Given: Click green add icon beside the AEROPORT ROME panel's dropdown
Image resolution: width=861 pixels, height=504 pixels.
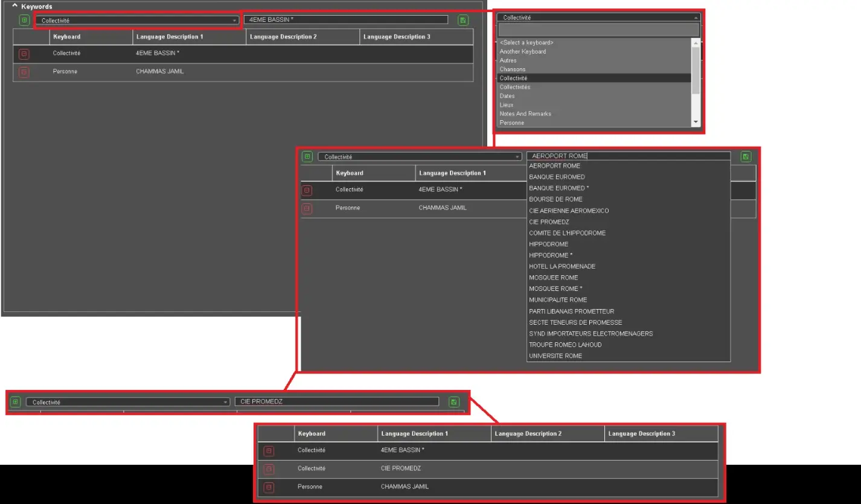Looking at the screenshot, I should 307,157.
